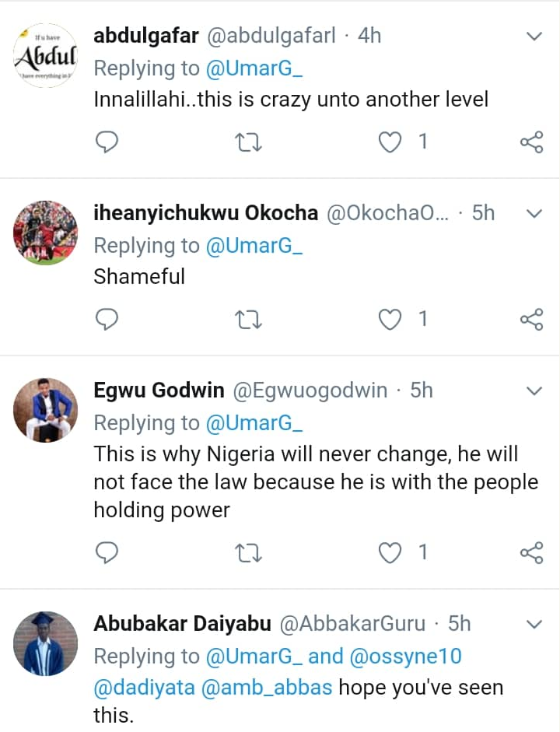Reply to iheanyichukwu Okocha's Shameful tweet
Viewport: 560px width, 732px height.
click(107, 319)
